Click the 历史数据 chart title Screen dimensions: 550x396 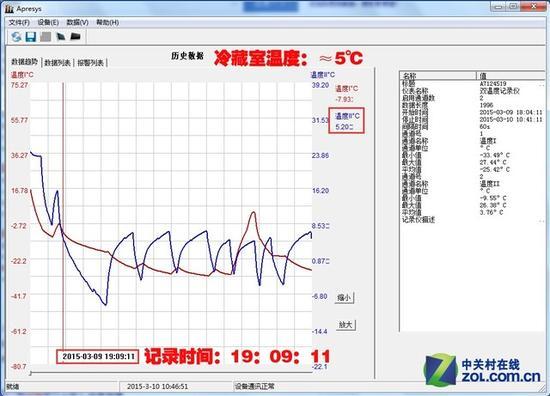[187, 56]
